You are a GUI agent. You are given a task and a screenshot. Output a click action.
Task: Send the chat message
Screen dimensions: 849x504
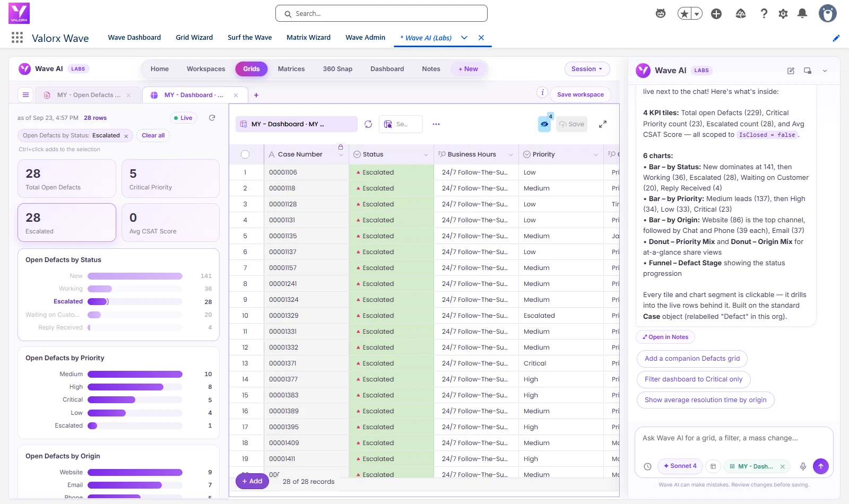(821, 466)
